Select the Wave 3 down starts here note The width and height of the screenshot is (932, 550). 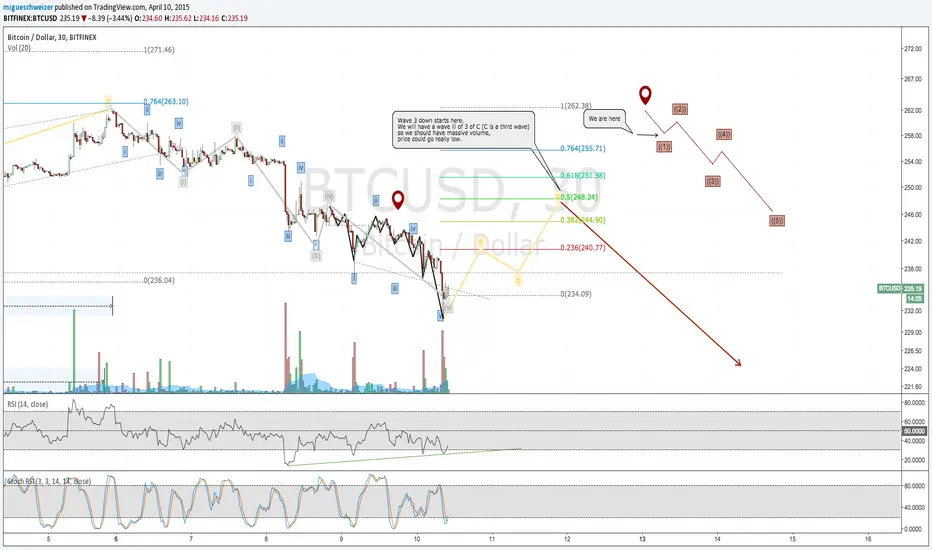tap(464, 130)
